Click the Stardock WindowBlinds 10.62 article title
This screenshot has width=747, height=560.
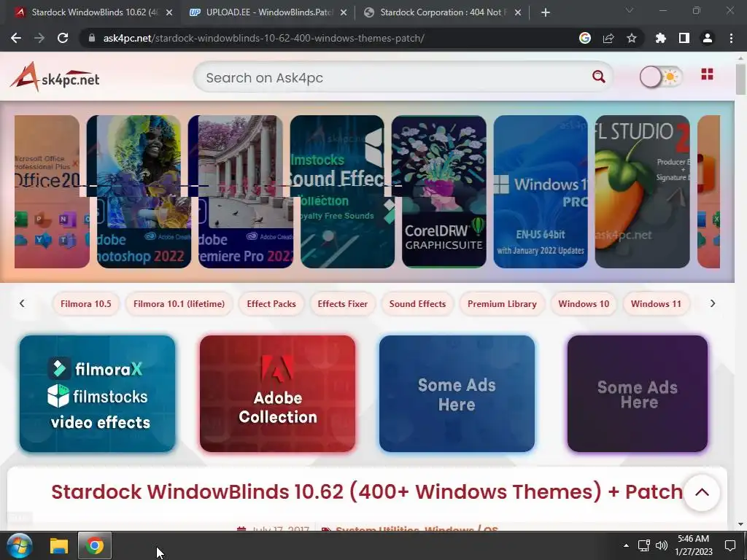[367, 492]
